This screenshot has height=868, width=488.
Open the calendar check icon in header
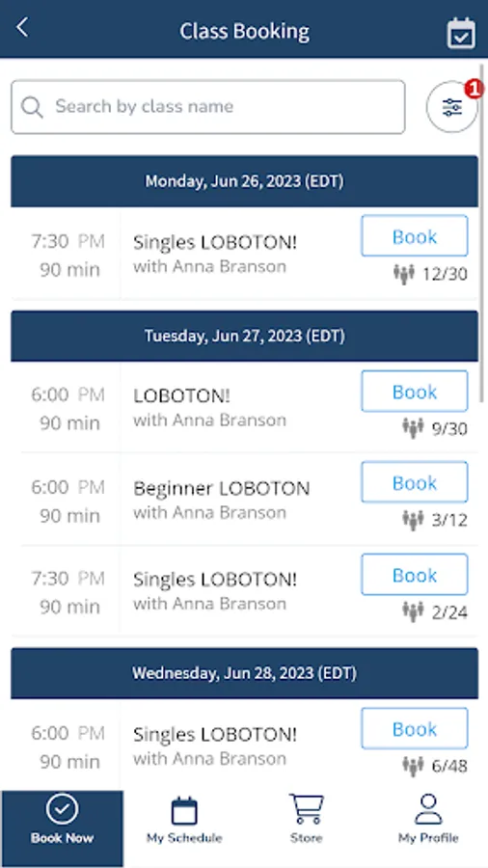pyautogui.click(x=461, y=33)
